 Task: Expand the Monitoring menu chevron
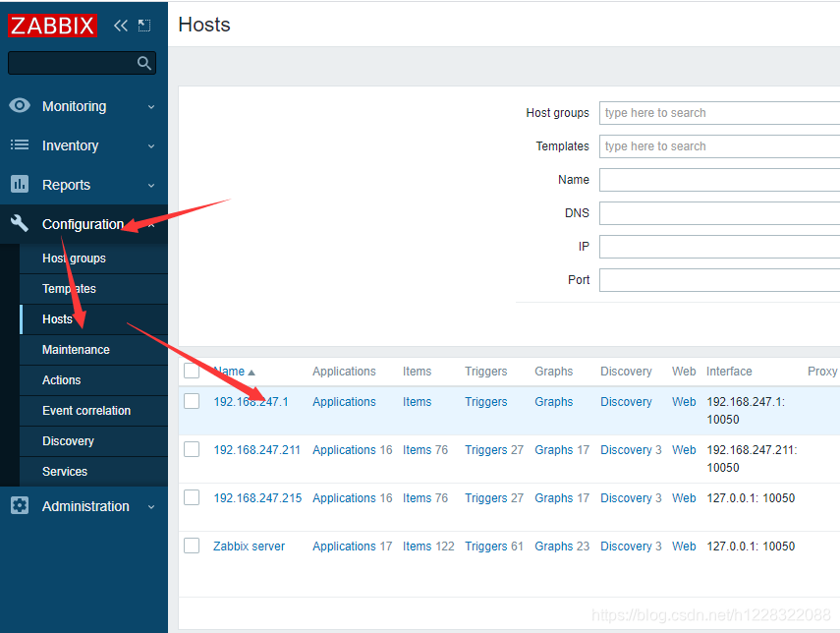click(x=151, y=107)
